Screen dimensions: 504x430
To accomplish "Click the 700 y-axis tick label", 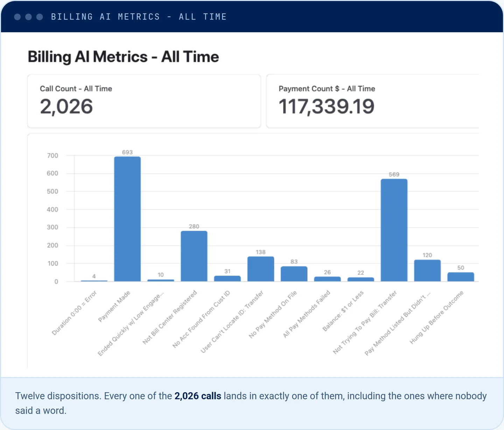I will [52, 155].
